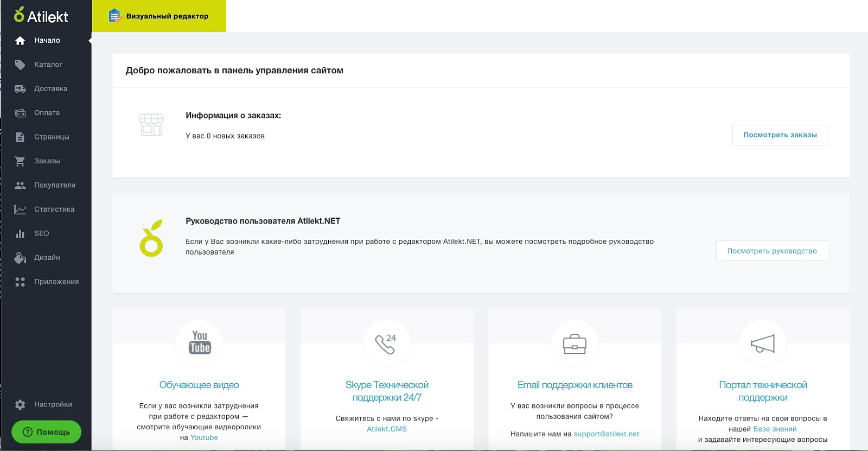868x451 pixels.
Task: Click the text 'У вас 0 новых заказов'
Action: [x=225, y=136]
